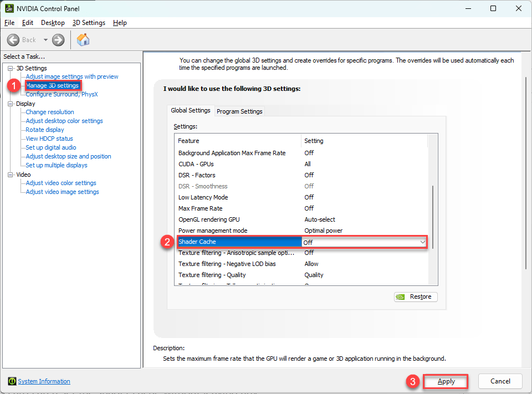The height and width of the screenshot is (394, 532).
Task: Open the Back history dropdown arrow
Action: pyautogui.click(x=45, y=40)
